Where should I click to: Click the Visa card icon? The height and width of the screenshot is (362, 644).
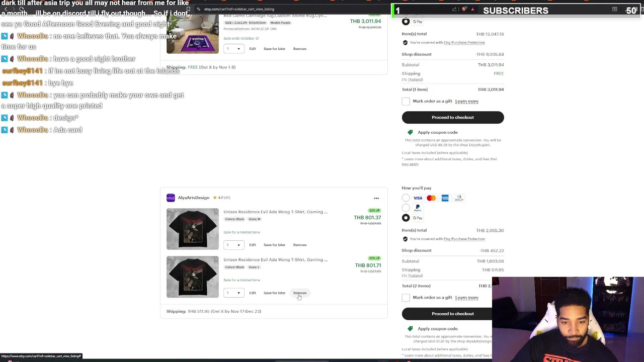point(418,198)
